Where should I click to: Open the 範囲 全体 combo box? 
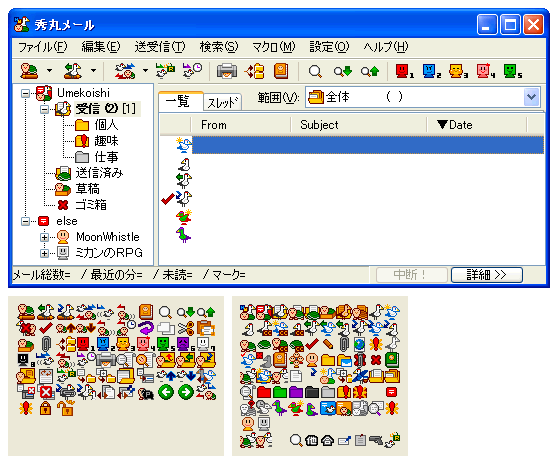click(423, 97)
